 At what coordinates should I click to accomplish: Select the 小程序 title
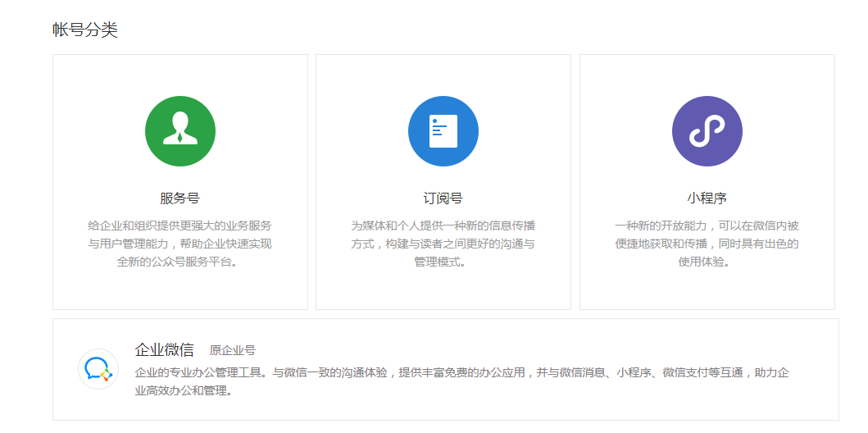pyautogui.click(x=707, y=198)
